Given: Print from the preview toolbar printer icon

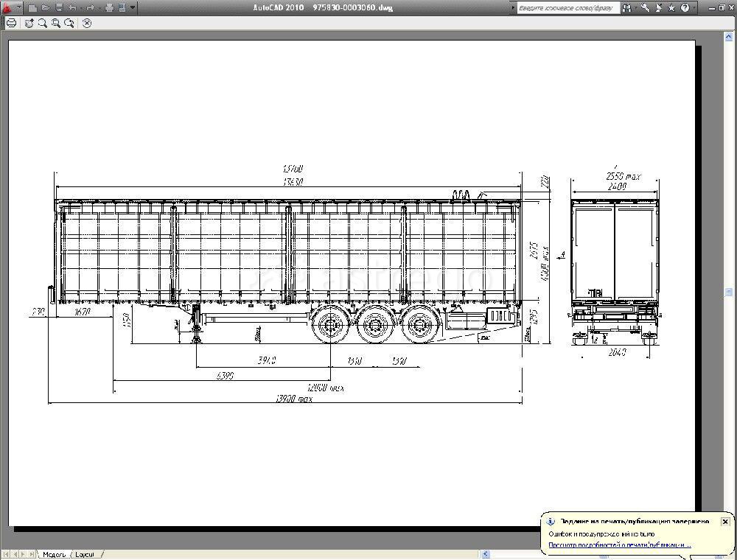Looking at the screenshot, I should pos(11,23).
